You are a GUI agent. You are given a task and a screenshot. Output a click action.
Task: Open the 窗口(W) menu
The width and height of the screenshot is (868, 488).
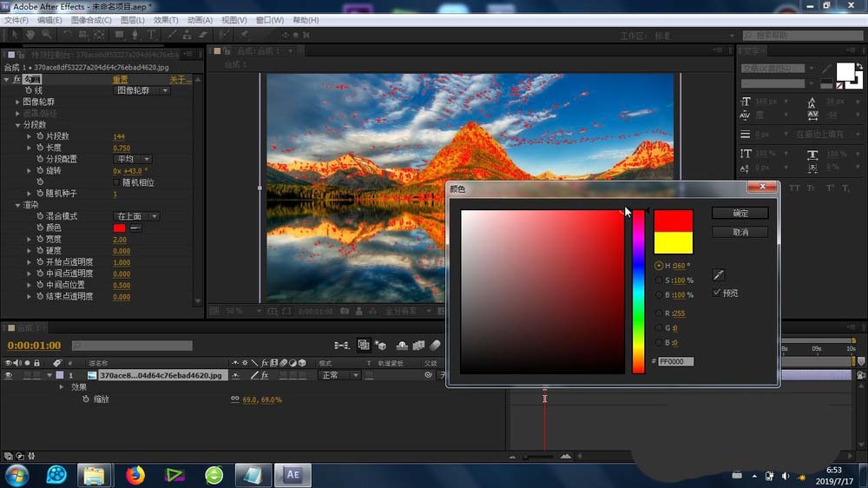click(270, 20)
